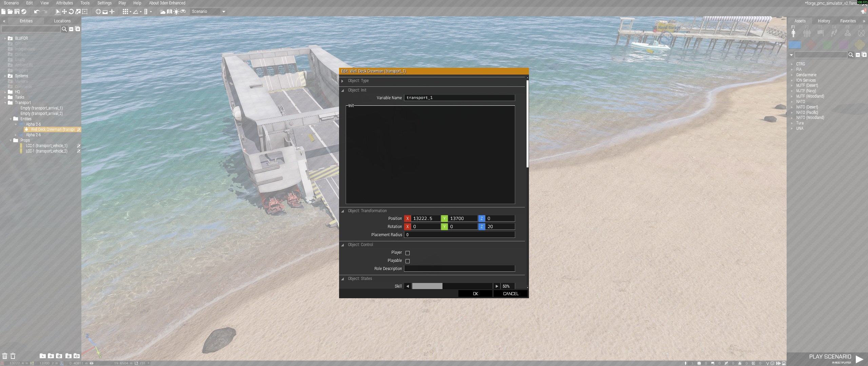Screen dimensions: 868x366
Task: Click the search magnifier in Assets panel
Action: point(851,55)
